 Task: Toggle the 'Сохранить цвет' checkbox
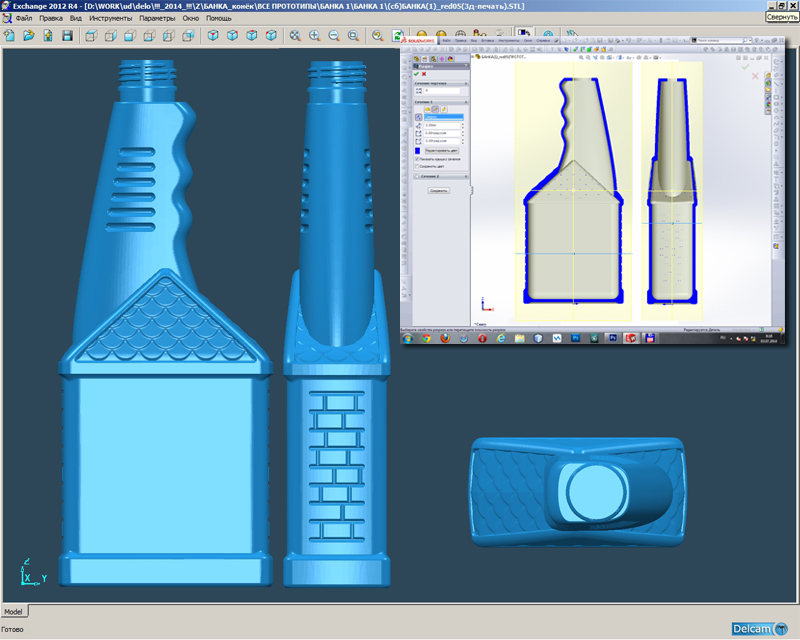tap(417, 166)
